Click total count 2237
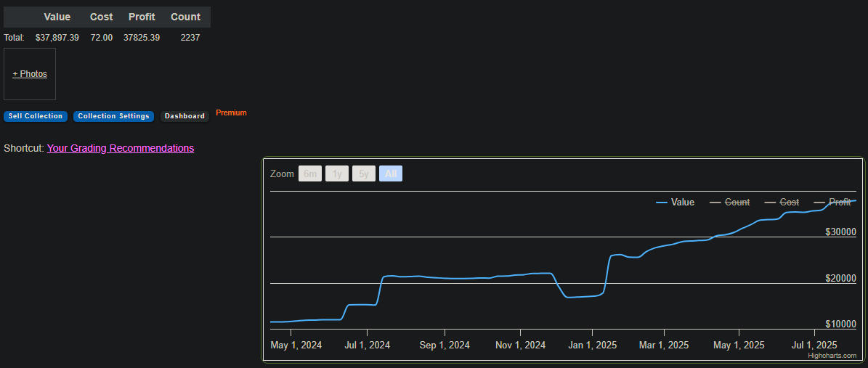 pos(190,38)
